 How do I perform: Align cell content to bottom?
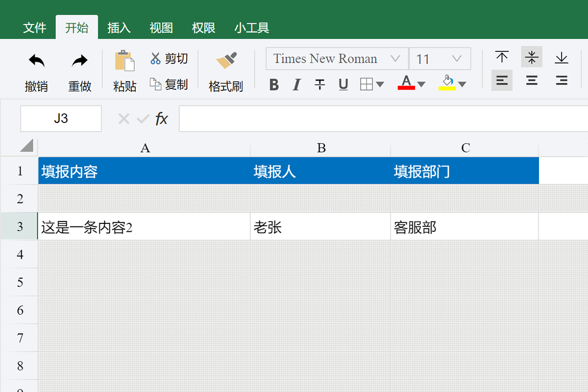562,57
